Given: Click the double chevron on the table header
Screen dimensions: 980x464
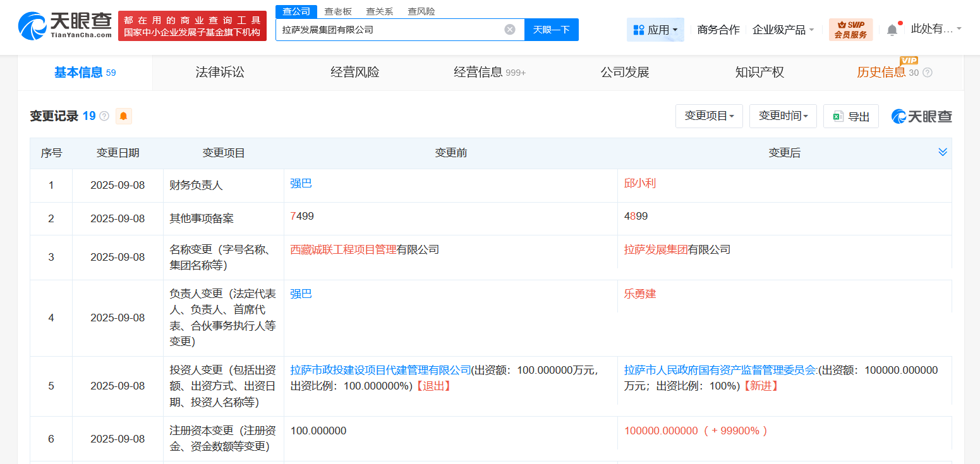Looking at the screenshot, I should click(x=943, y=152).
